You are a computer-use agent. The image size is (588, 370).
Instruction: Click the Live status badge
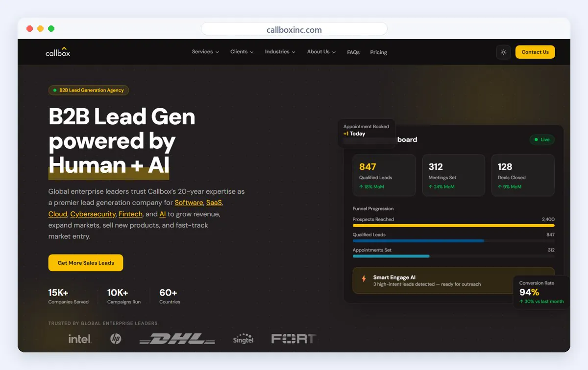pos(542,139)
